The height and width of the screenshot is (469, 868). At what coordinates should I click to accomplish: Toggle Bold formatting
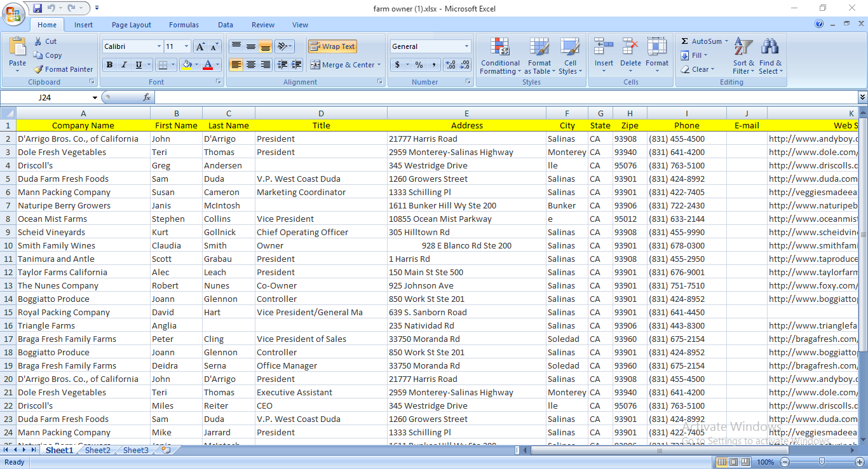[109, 65]
